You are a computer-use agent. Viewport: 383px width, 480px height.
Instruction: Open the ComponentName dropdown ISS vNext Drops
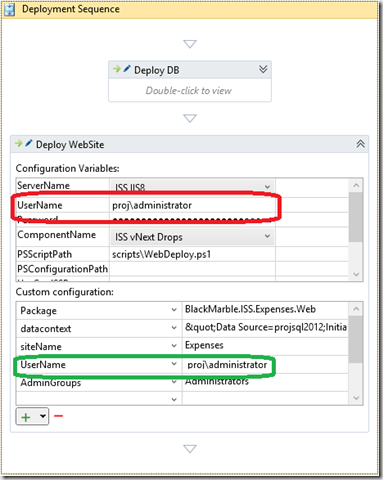(192, 237)
